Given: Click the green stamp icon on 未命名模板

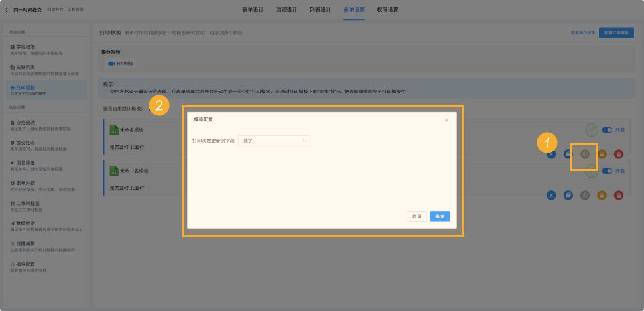Looking at the screenshot, I should (x=591, y=130).
